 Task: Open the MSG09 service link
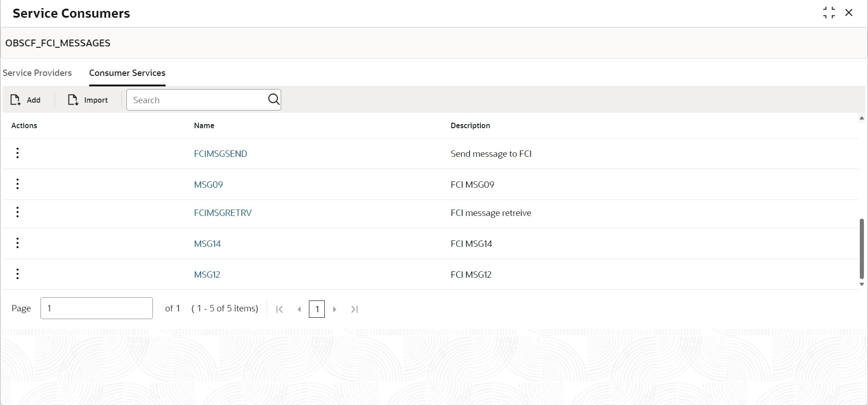pyautogui.click(x=208, y=185)
